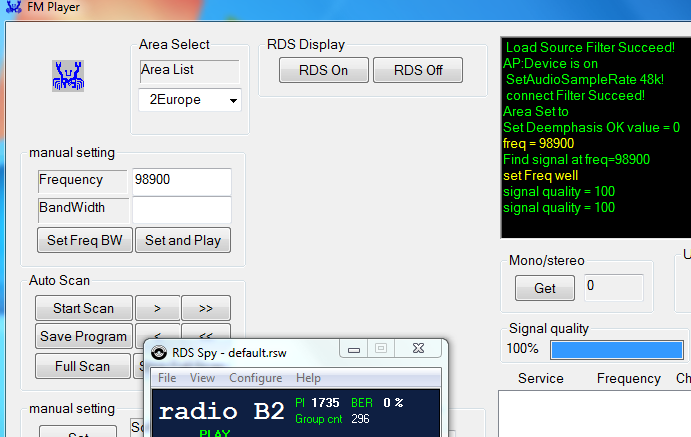Step forward with the single > button
691x437 pixels.
coord(157,308)
